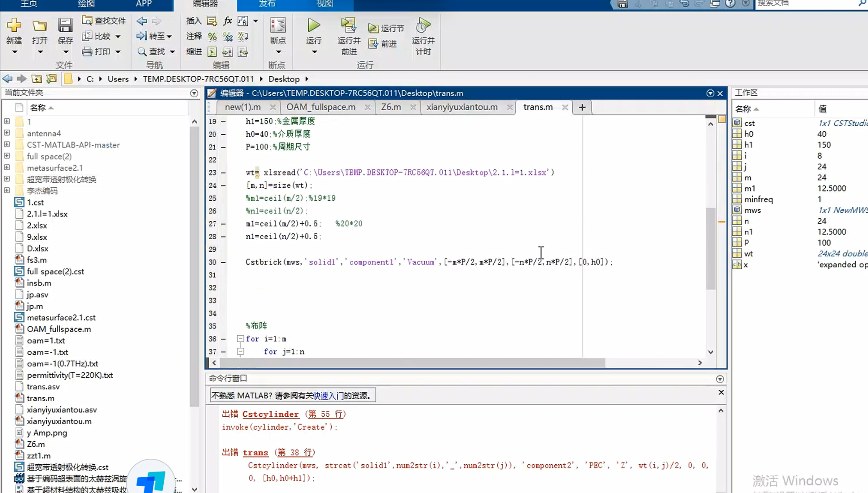Viewport: 868px width, 493px height.
Task: Click the New file (新建) icon
Action: (14, 25)
